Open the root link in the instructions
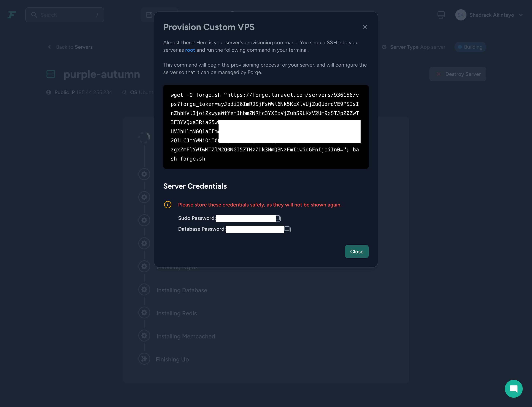 pyautogui.click(x=190, y=50)
